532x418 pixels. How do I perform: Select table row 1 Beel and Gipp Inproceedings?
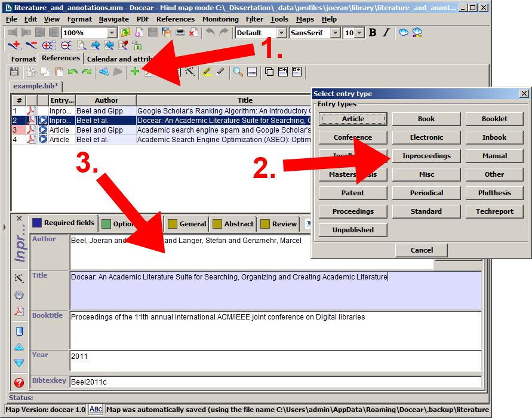(x=161, y=111)
